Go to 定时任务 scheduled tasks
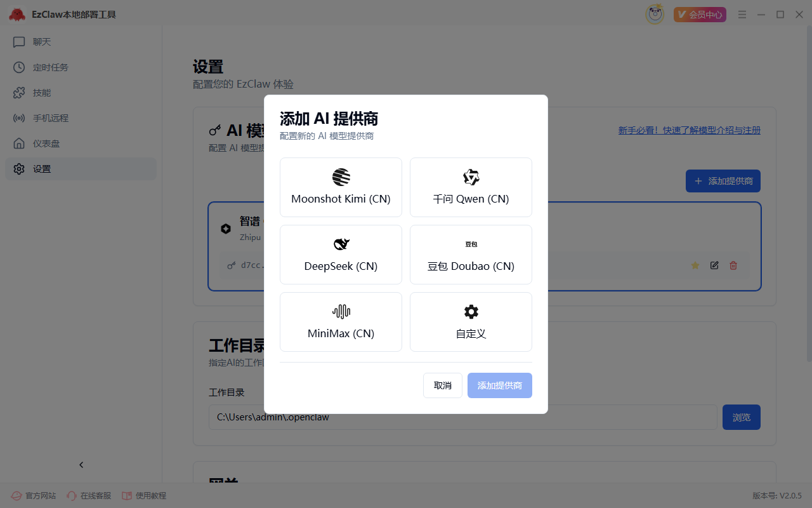 [50, 67]
